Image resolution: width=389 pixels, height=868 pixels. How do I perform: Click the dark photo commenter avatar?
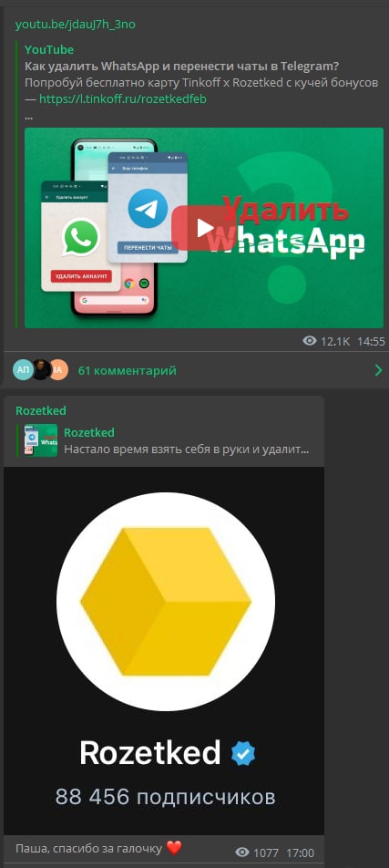pyautogui.click(x=42, y=370)
